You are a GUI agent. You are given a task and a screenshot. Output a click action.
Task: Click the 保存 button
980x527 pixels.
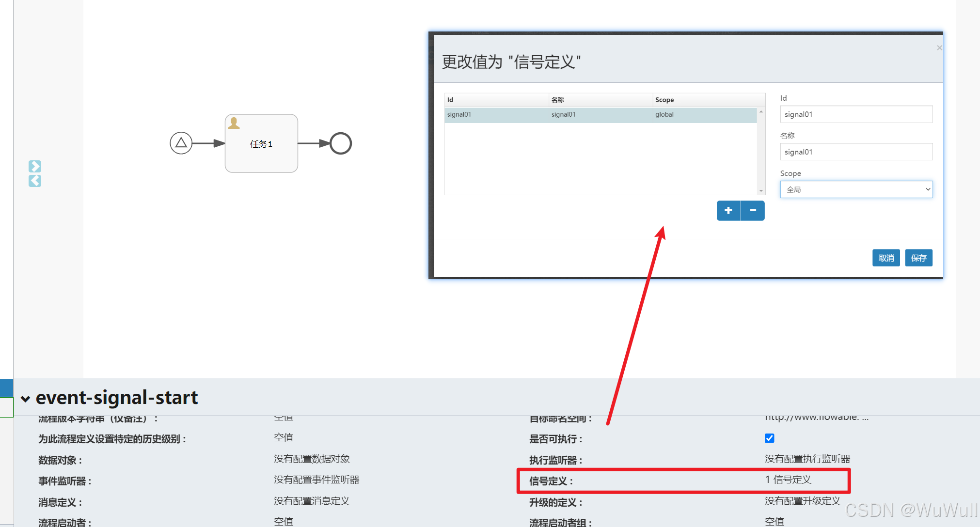pos(918,258)
